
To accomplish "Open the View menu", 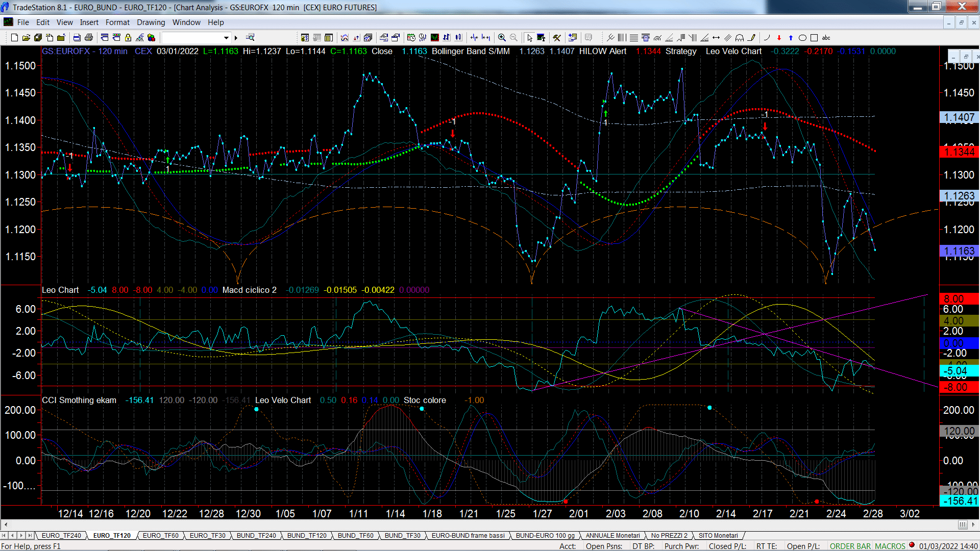I will point(64,22).
